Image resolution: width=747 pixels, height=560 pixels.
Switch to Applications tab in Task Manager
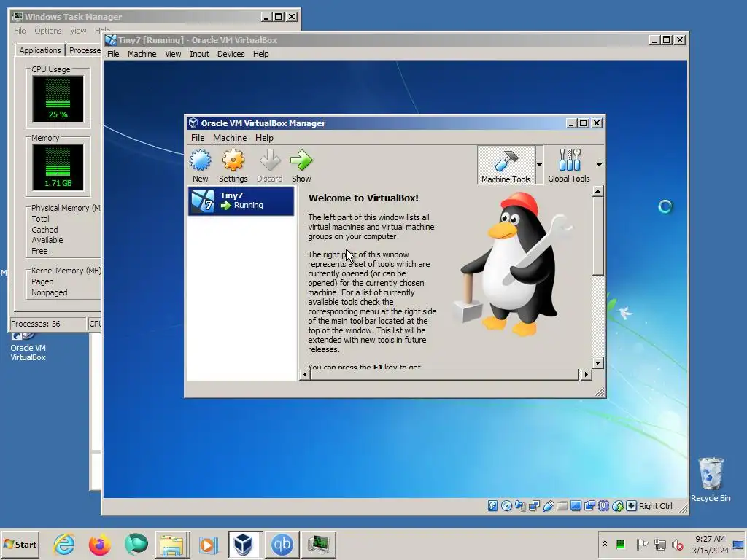click(40, 50)
